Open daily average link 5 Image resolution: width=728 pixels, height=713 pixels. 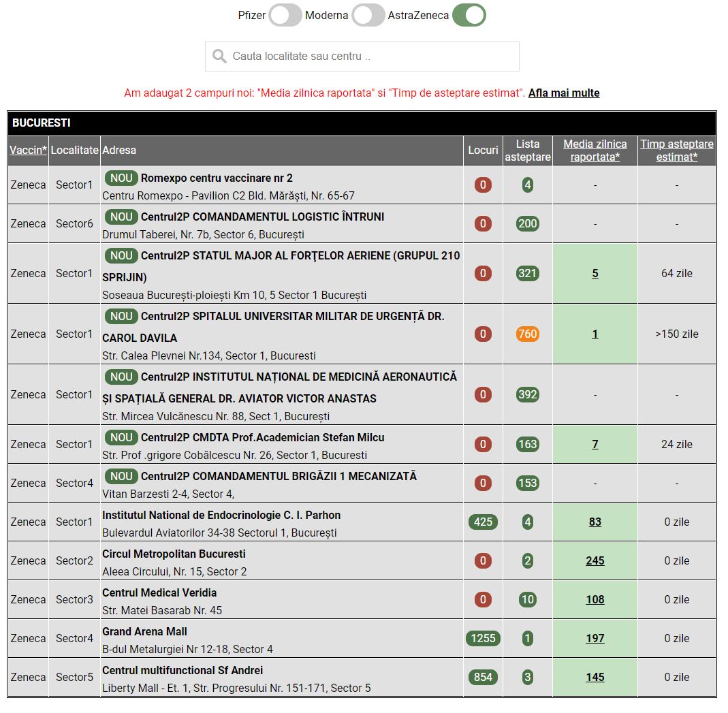click(x=595, y=273)
